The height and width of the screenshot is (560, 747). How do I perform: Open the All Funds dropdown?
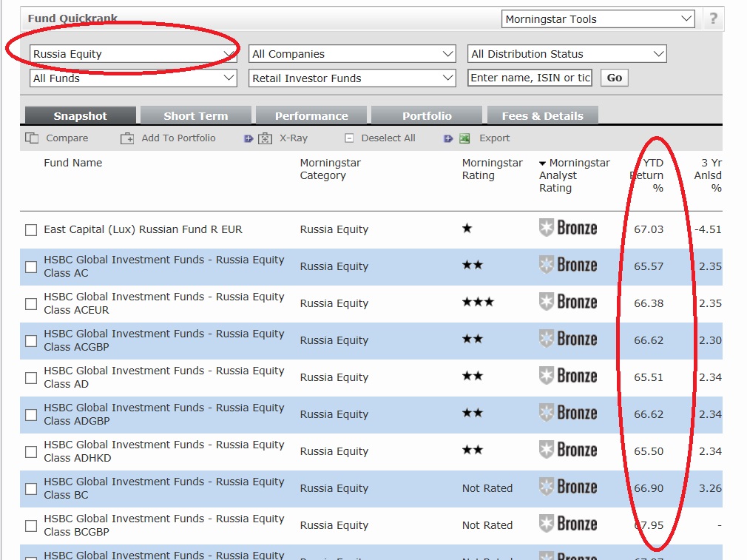tap(133, 78)
